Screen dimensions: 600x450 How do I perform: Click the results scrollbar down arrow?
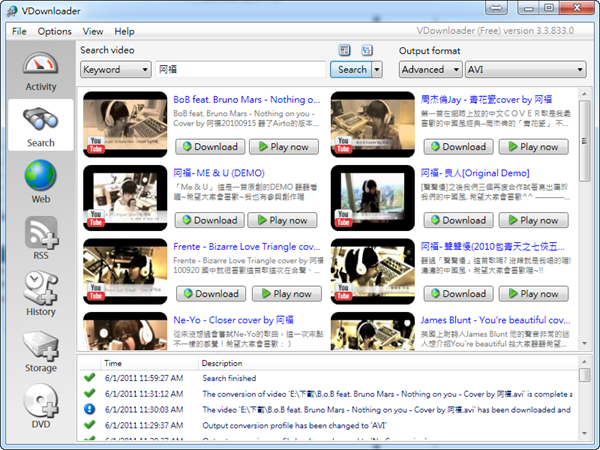pyautogui.click(x=584, y=343)
